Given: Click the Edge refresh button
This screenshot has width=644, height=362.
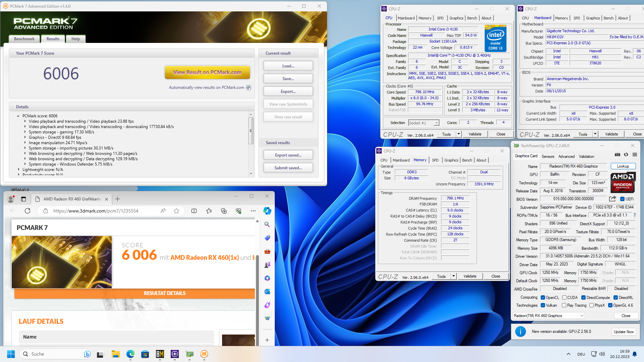Looking at the screenshot, I should [28, 211].
